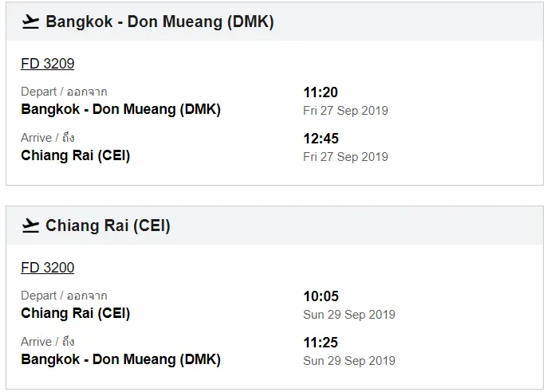Click the date below the 12:45 time
551x392 pixels.
345,157
